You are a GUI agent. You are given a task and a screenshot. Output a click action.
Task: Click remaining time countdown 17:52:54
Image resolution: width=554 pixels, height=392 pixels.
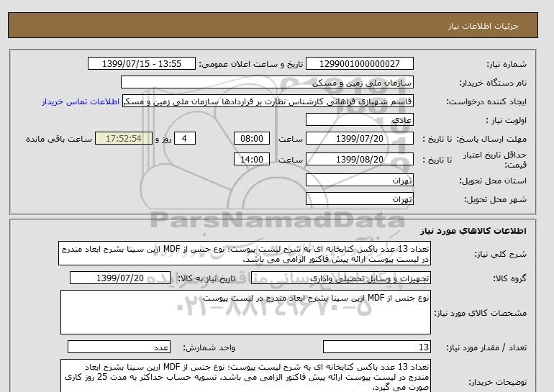tap(124, 138)
